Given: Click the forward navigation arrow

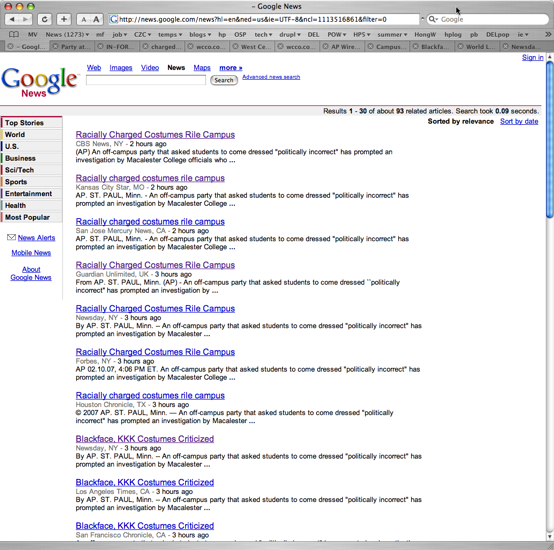Looking at the screenshot, I should (25, 19).
